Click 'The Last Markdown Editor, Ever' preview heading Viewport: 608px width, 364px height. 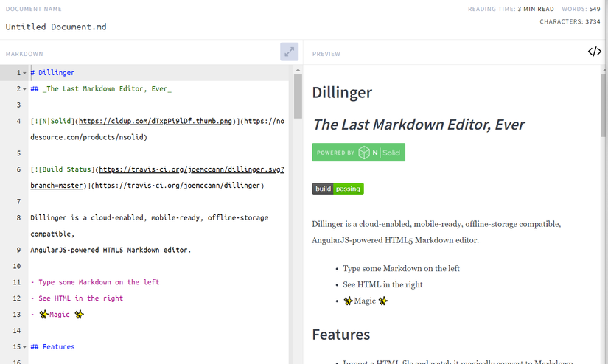(419, 125)
